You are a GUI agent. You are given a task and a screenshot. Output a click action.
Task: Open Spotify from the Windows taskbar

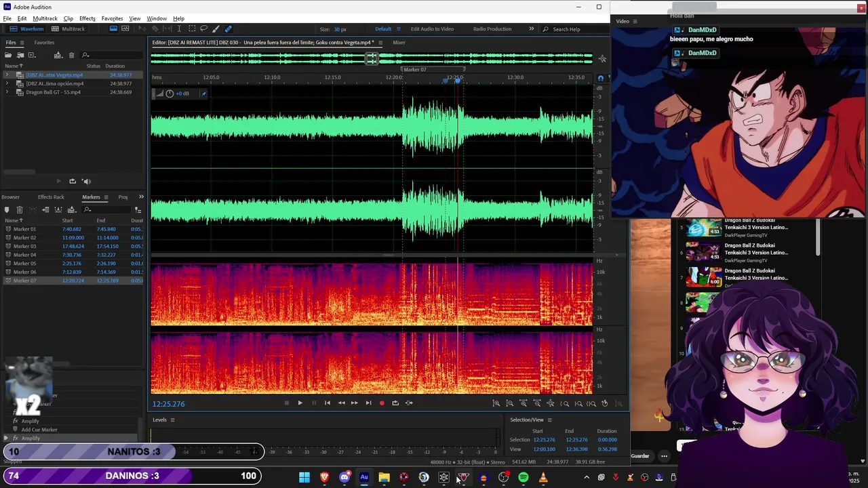[x=523, y=477]
